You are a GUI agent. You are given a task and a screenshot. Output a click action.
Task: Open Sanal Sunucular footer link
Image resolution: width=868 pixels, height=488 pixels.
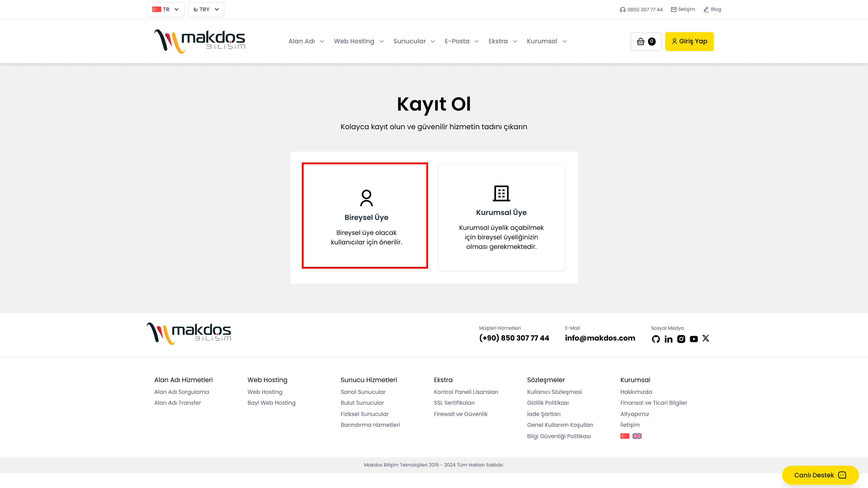[x=363, y=392]
